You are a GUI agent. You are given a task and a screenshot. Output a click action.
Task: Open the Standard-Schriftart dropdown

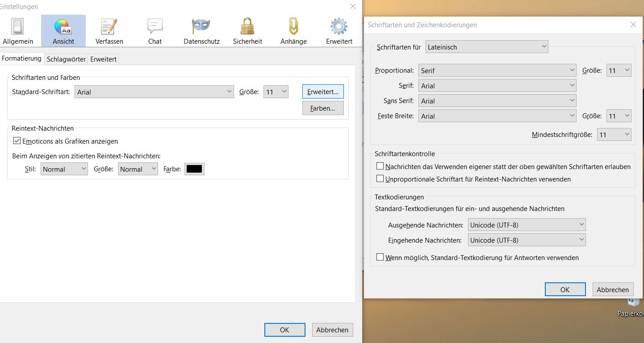click(x=155, y=92)
